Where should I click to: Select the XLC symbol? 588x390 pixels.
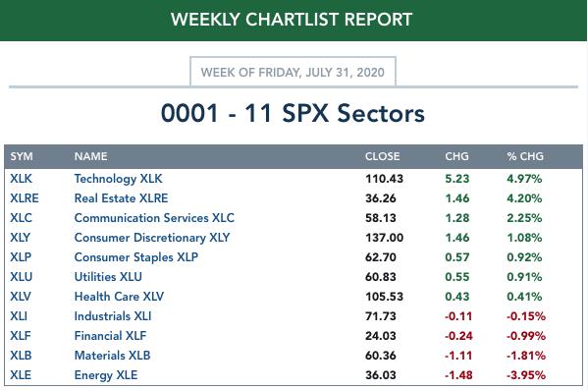tap(21, 218)
